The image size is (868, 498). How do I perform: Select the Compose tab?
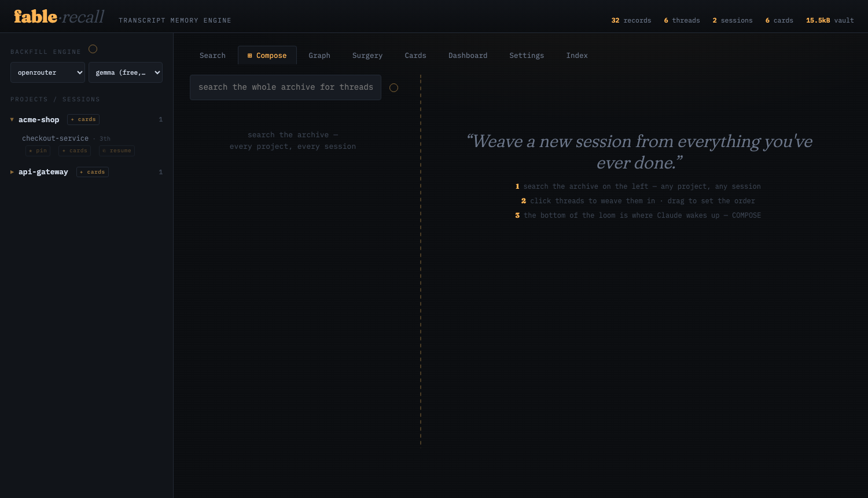[267, 56]
